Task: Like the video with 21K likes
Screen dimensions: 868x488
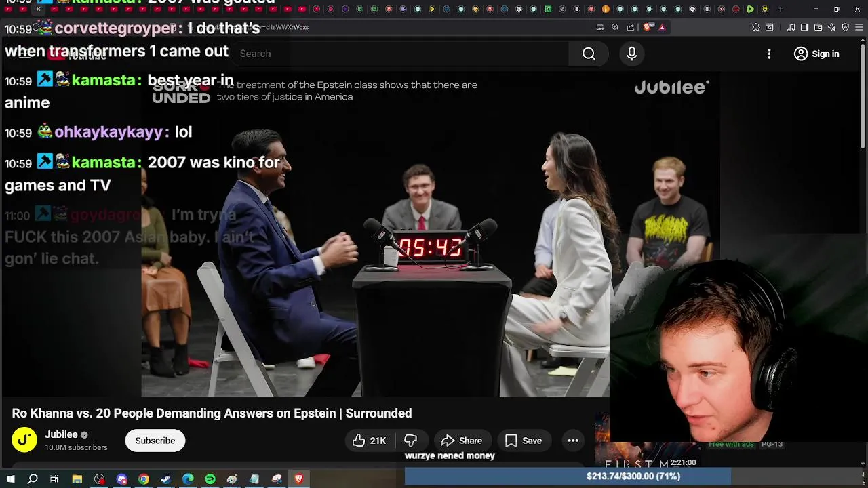Action: point(369,441)
